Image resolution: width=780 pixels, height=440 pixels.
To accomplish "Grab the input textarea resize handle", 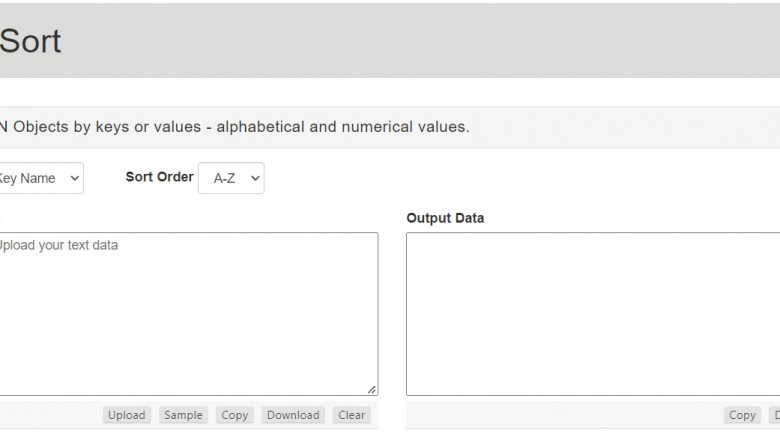I will pos(372,389).
